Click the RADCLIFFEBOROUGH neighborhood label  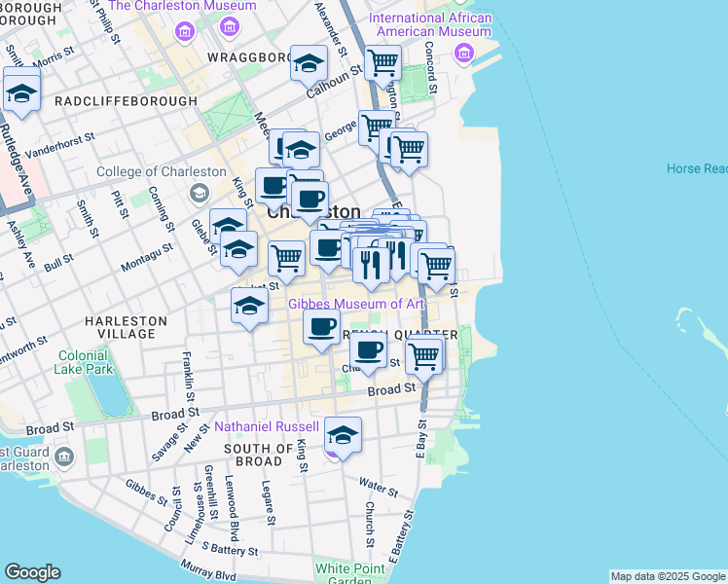coord(127,101)
